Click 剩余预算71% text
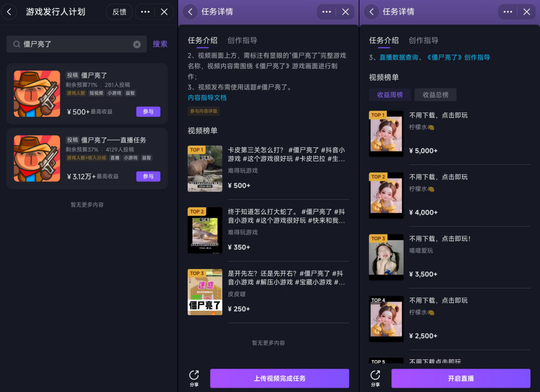This screenshot has width=540, height=392. 81,85
